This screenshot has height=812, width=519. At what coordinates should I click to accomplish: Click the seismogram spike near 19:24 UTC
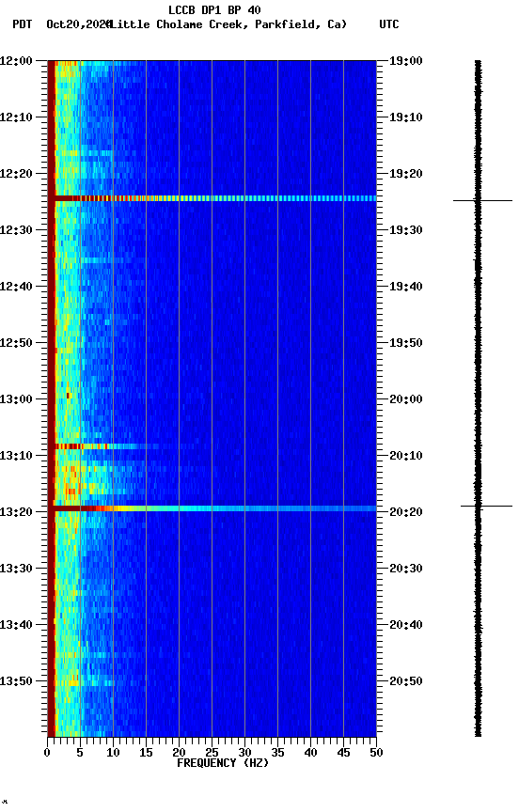coord(482,200)
